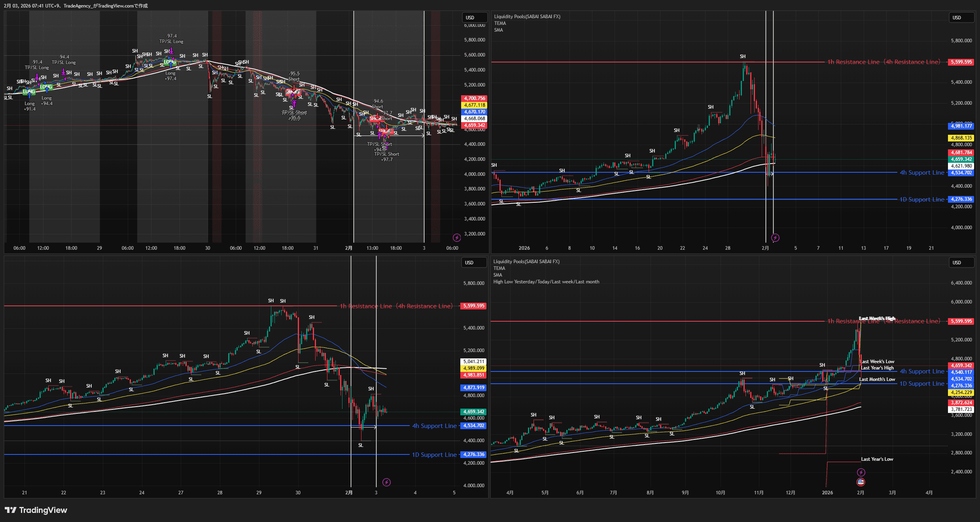Open USD currency dropdown in bottom-right chart
980x522 pixels.
[x=961, y=263]
